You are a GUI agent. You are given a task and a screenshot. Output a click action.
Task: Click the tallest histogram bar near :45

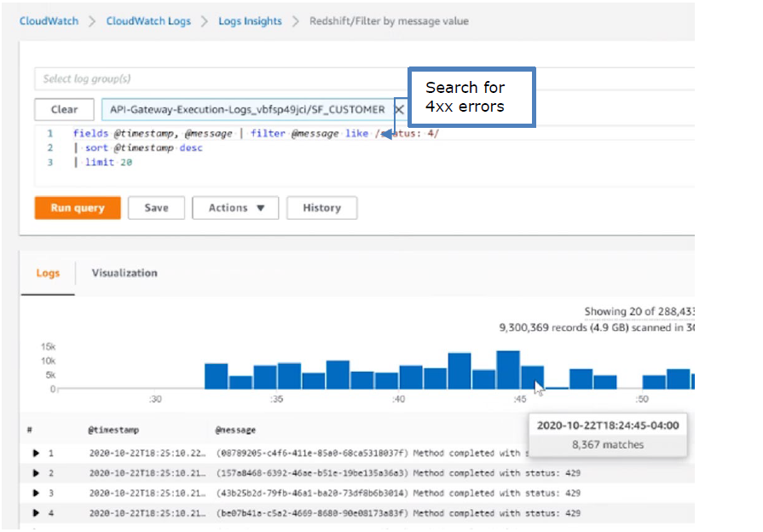tap(508, 370)
